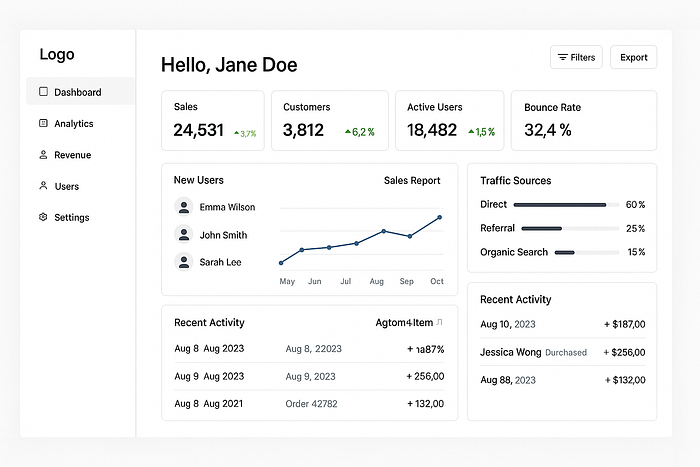Click the Dashboard sidebar icon

coord(43,92)
